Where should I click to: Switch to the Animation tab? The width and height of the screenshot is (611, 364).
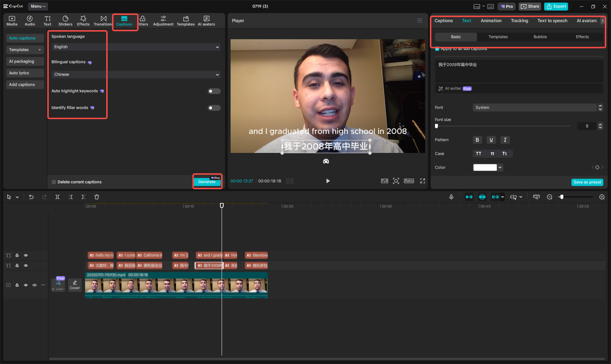[x=491, y=21]
